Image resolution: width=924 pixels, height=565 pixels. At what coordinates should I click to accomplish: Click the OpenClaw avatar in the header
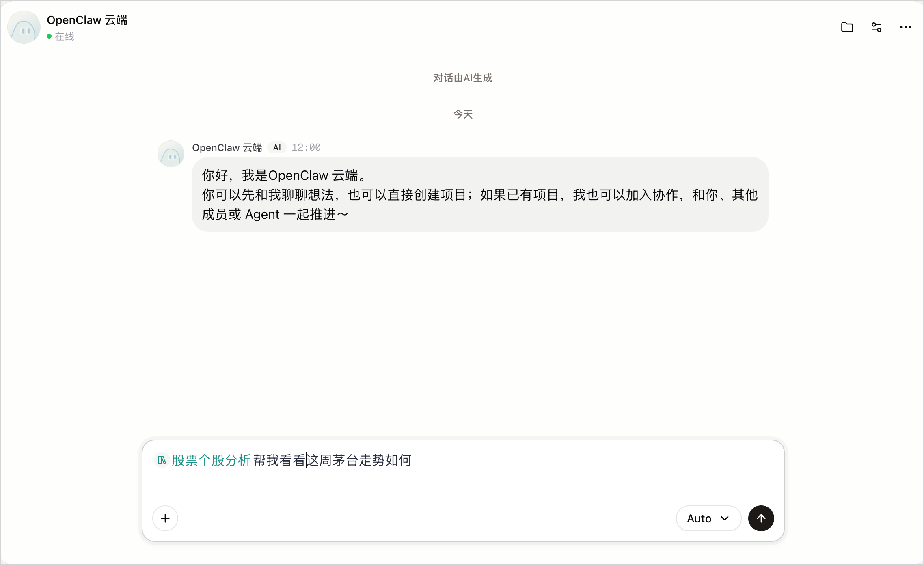tap(24, 27)
